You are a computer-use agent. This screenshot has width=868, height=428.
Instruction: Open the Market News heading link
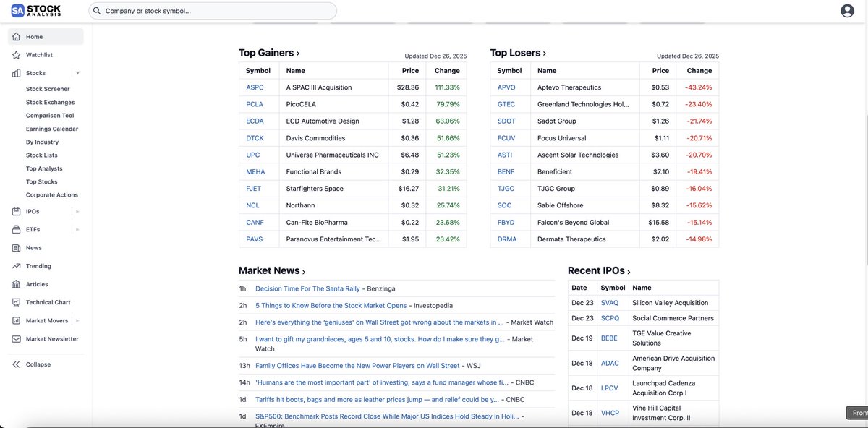pyautogui.click(x=272, y=270)
